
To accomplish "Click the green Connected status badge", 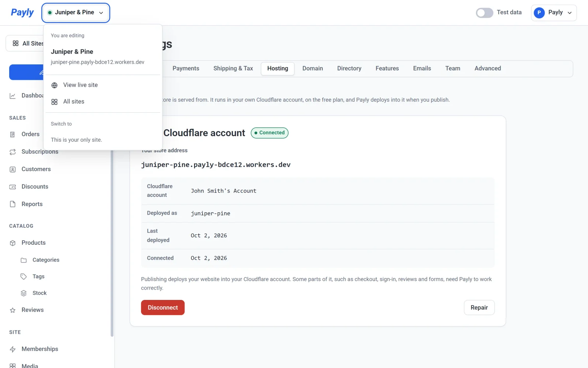I will tap(269, 133).
